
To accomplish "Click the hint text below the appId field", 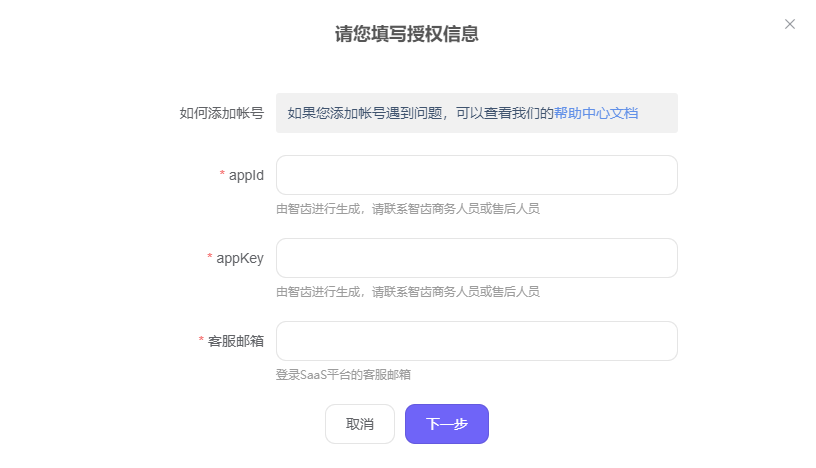I will click(407, 209).
